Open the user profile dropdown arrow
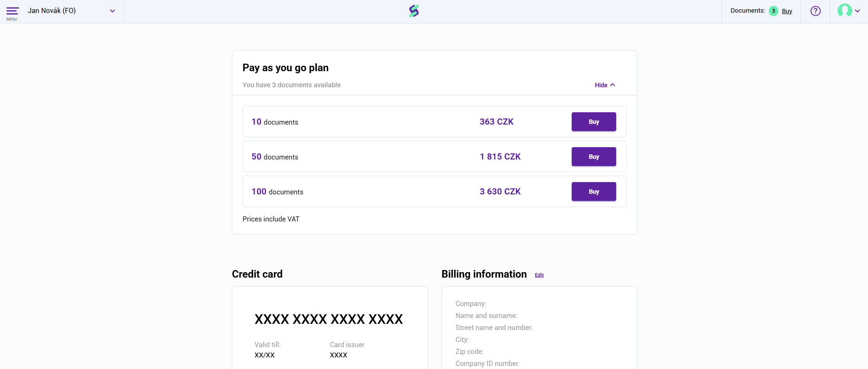The width and height of the screenshot is (868, 369). click(857, 11)
